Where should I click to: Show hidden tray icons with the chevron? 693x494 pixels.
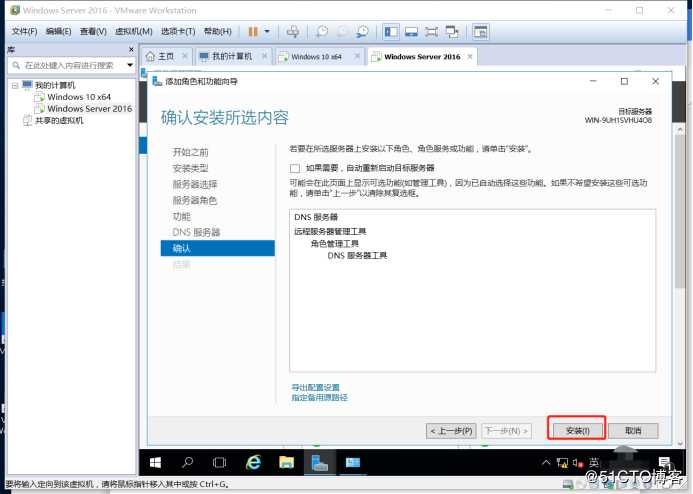pyautogui.click(x=546, y=463)
